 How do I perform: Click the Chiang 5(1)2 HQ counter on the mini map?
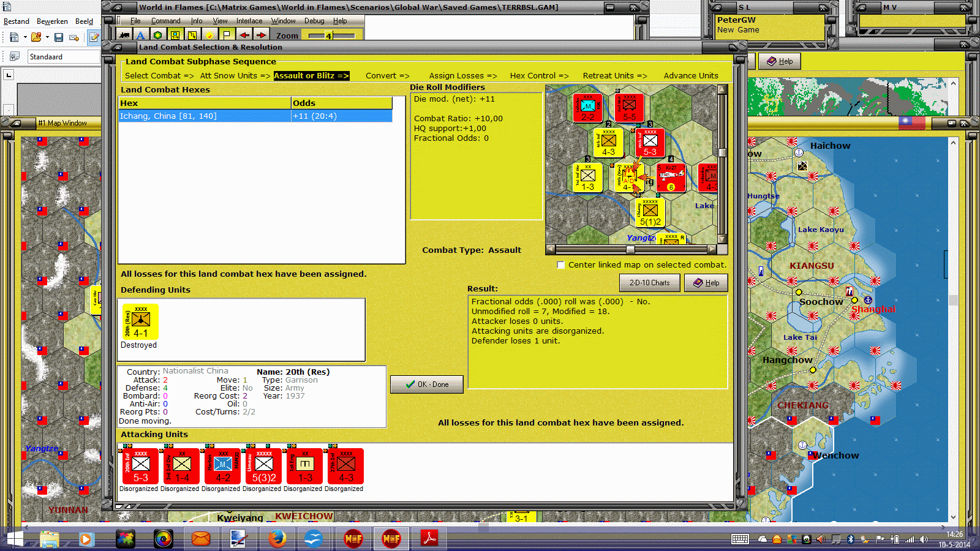click(x=650, y=212)
